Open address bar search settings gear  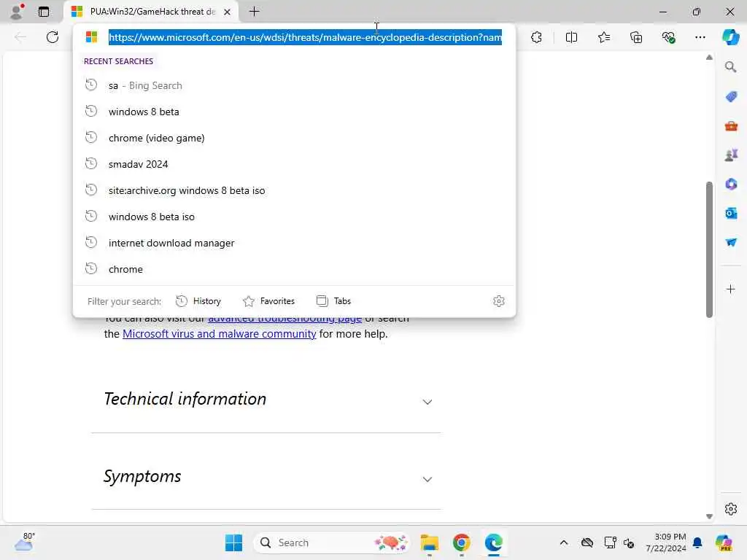pyautogui.click(x=499, y=301)
